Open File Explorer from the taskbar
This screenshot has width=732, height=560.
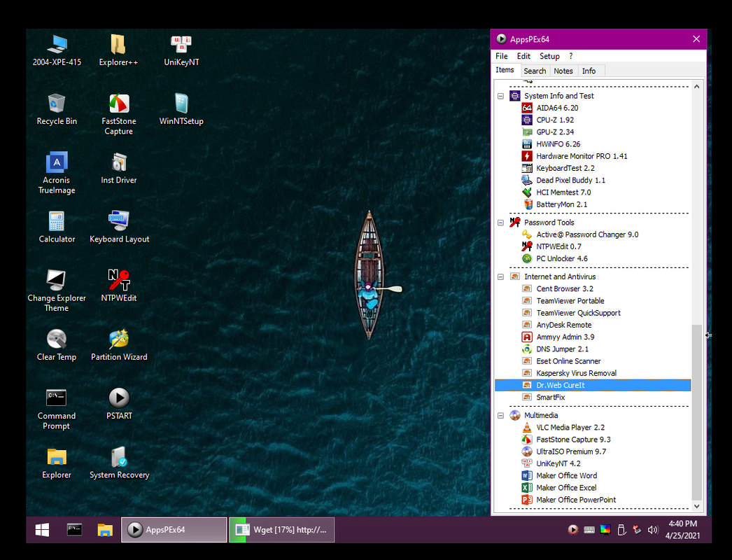[105, 530]
